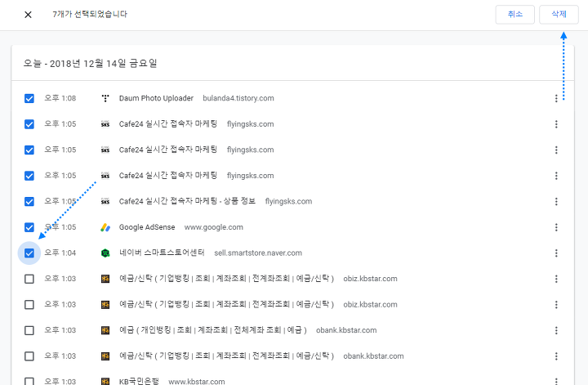
Task: Click the KB favicon of 예금/신탁 obank.kbstar.com row
Action: coord(105,356)
